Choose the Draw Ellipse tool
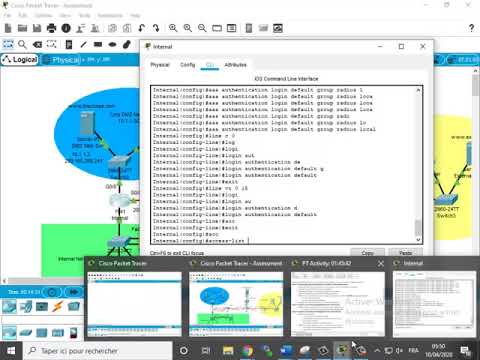This screenshot has height=360, width=480. click(112, 44)
